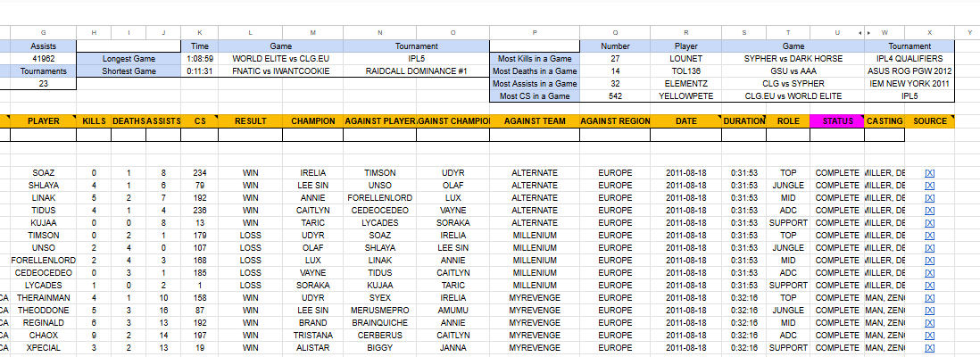Open the [X] source link for player KUJAA
The height and width of the screenshot is (357, 980).
[x=929, y=222]
